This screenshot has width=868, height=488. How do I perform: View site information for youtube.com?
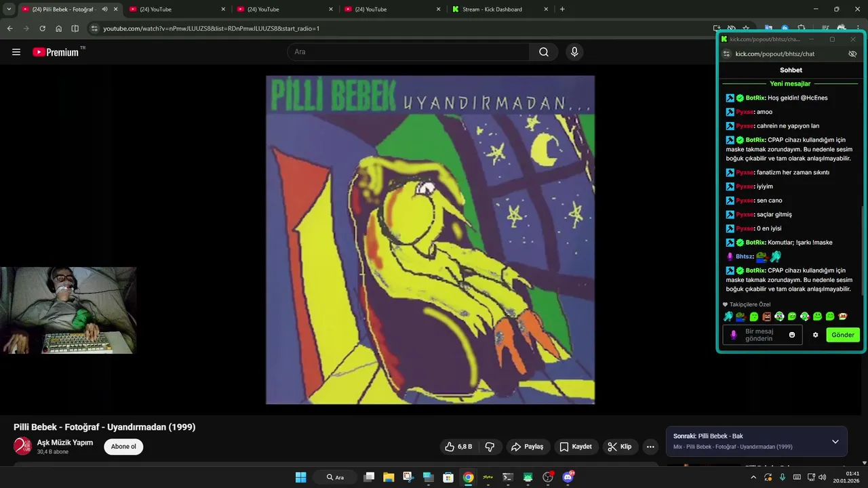pyautogui.click(x=94, y=28)
